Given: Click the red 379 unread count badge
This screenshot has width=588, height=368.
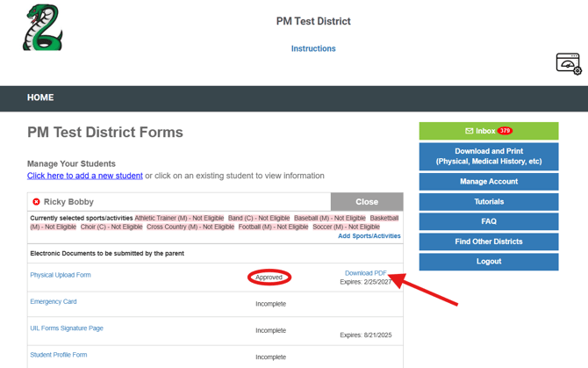Looking at the screenshot, I should pos(505,131).
